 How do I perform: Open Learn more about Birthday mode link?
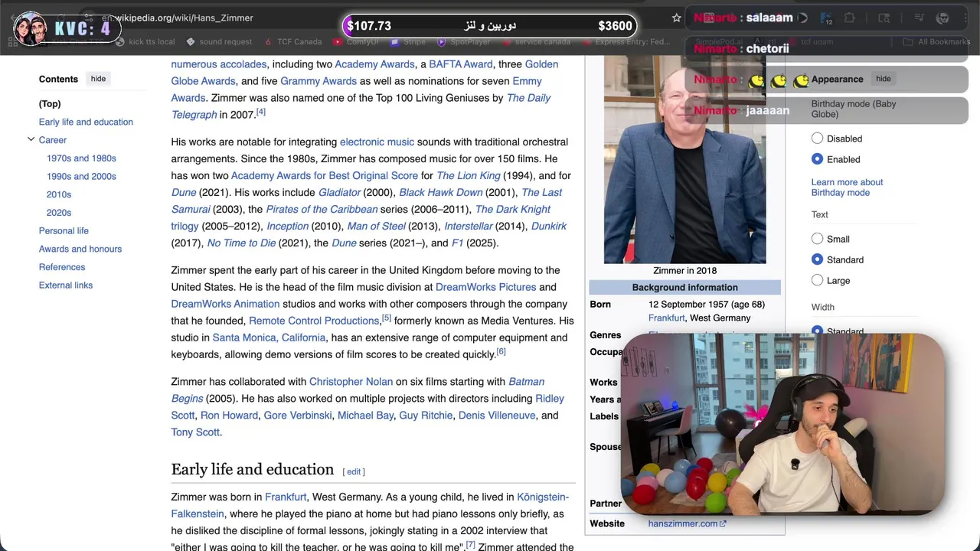pyautogui.click(x=847, y=187)
